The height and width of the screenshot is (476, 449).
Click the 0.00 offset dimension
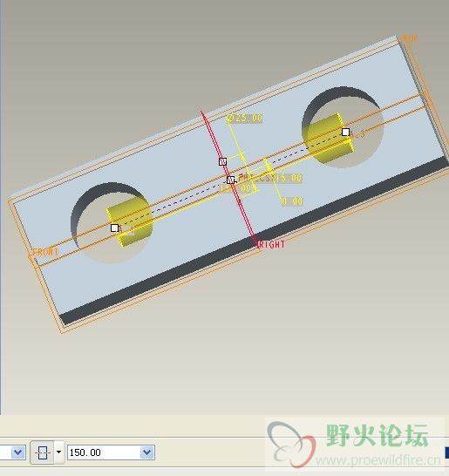click(292, 201)
